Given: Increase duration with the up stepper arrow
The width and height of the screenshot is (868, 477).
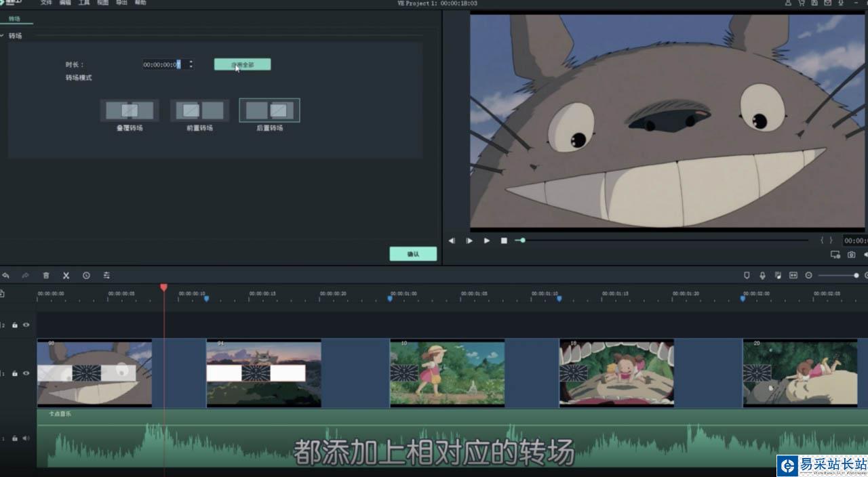Looking at the screenshot, I should coord(191,62).
